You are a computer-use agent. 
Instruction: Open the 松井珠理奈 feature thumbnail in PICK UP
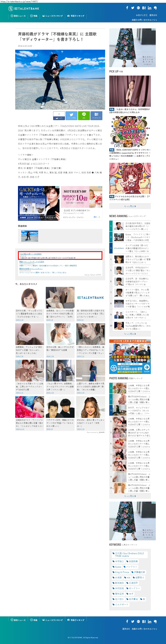tap(130, 91)
